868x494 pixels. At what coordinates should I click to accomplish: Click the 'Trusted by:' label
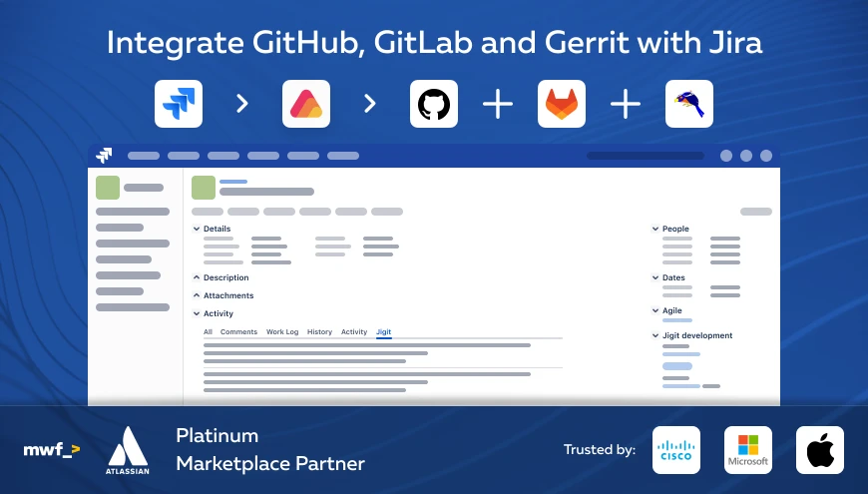click(x=600, y=449)
